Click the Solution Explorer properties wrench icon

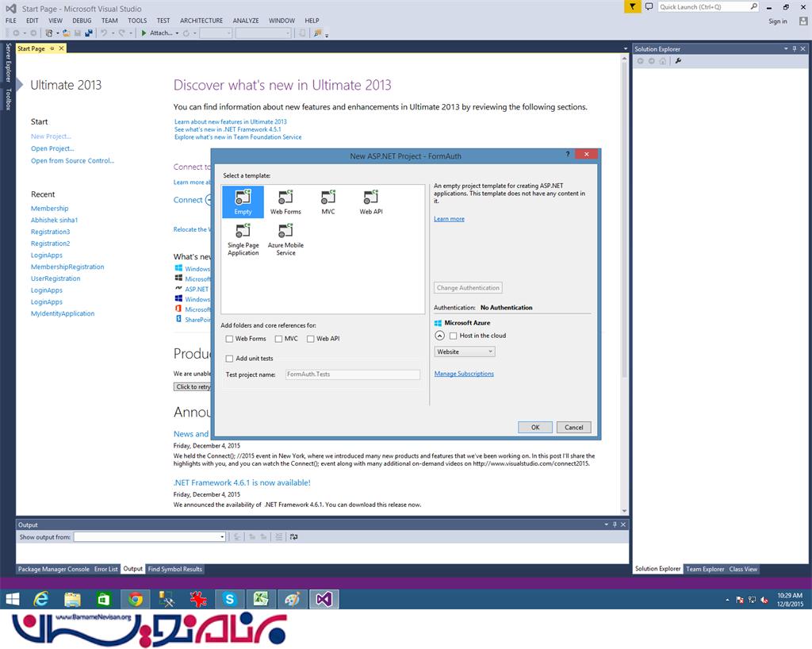(678, 61)
